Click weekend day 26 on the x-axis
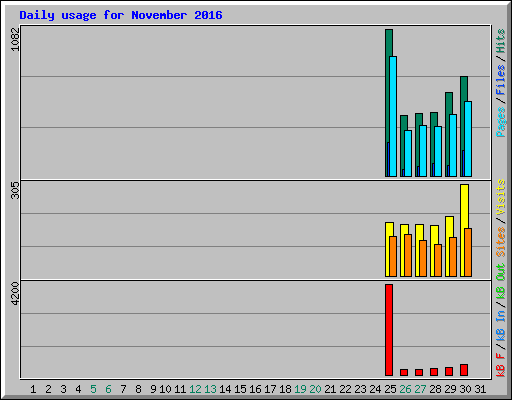 coord(405,389)
